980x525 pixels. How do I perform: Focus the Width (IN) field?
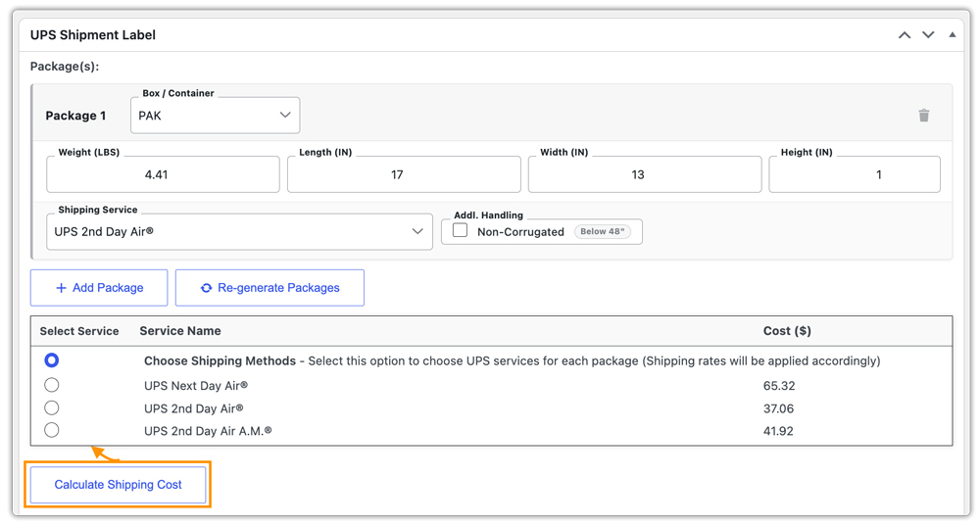point(645,174)
